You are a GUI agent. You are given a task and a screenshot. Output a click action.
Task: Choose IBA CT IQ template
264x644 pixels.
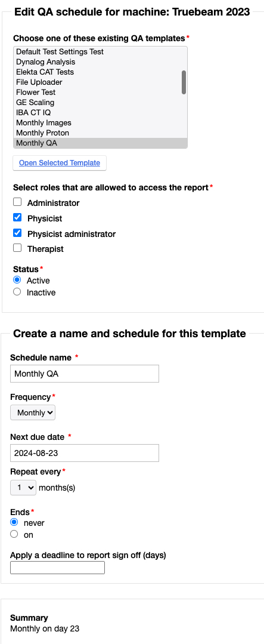(98, 113)
